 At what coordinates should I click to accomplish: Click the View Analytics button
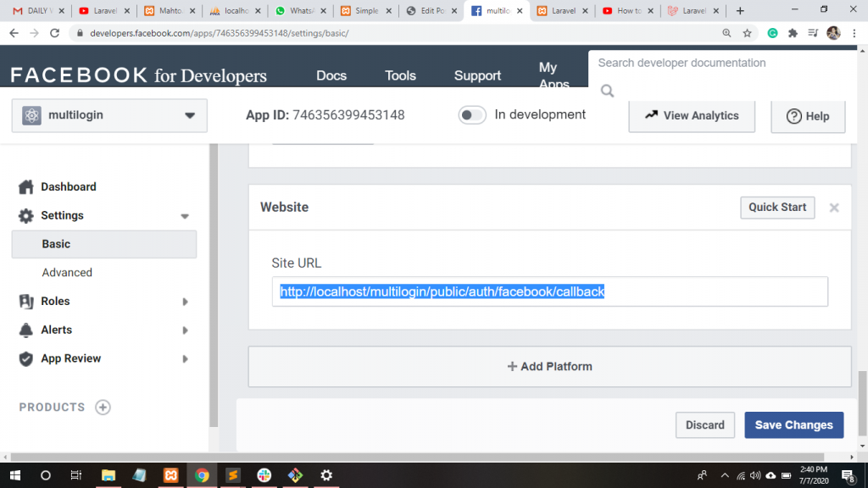tap(692, 115)
